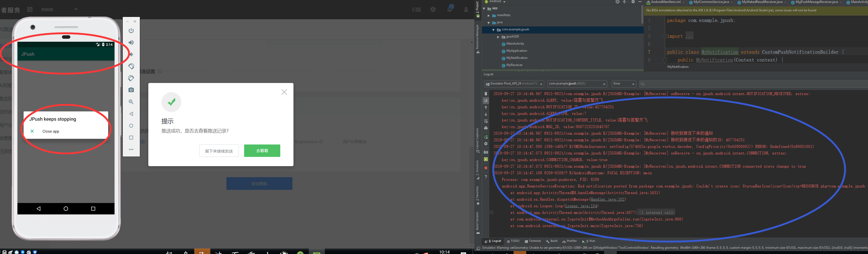Collapse the app module tree node

tap(484, 8)
